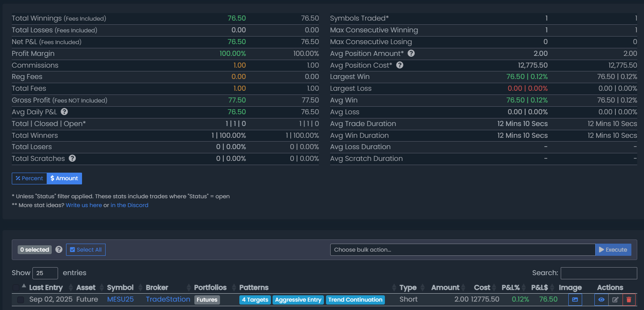Check the checkbox for the Sep 02 trade row
This screenshot has height=310, width=644.
21,300
